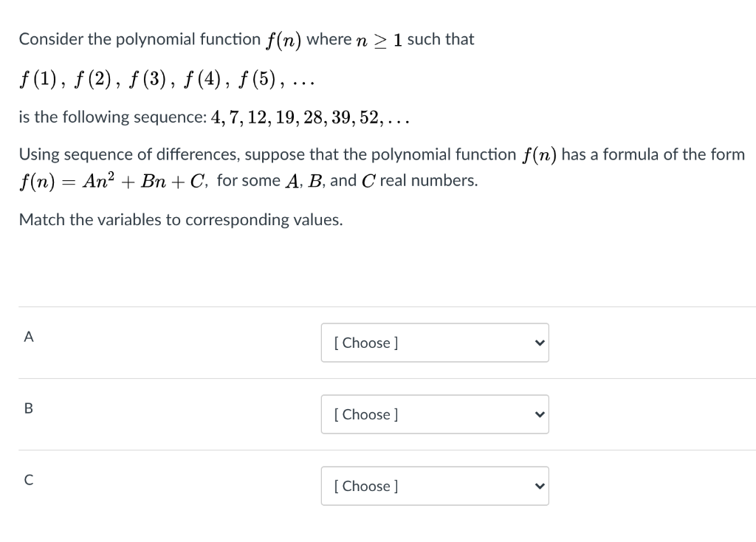756x542 pixels.
Task: Open the dropdown for variable A
Action: 435,343
